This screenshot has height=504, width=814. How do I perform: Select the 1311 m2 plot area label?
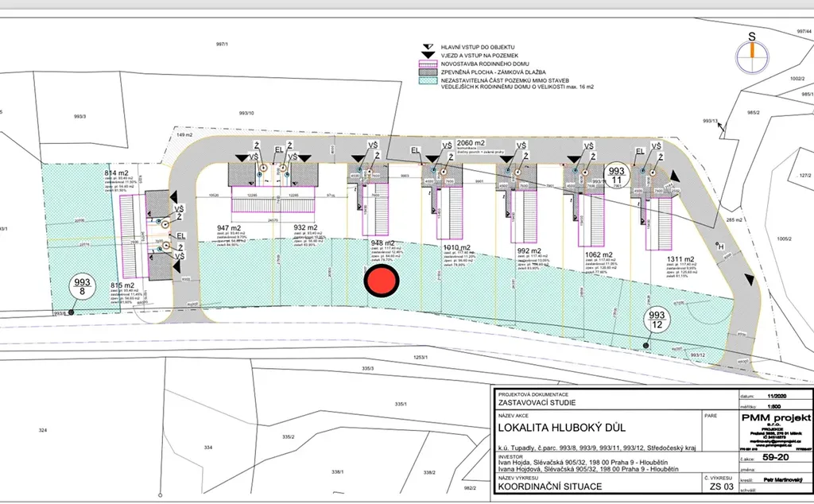click(x=681, y=259)
